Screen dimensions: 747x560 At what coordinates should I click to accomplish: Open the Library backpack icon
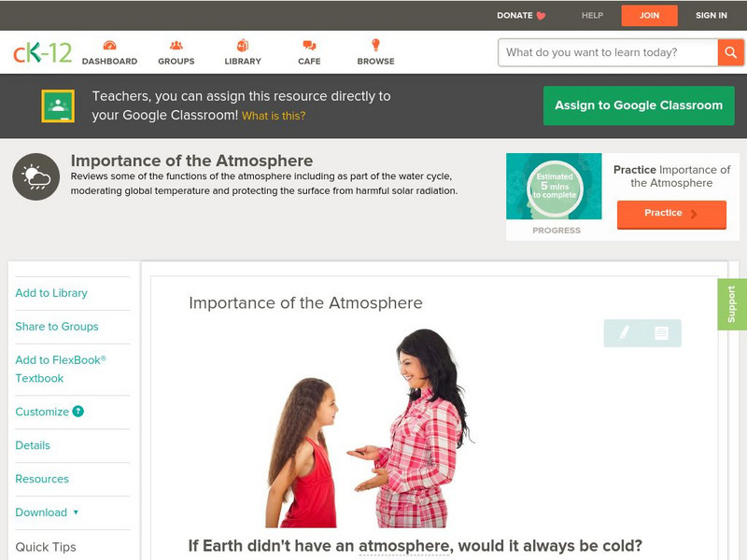(243, 45)
